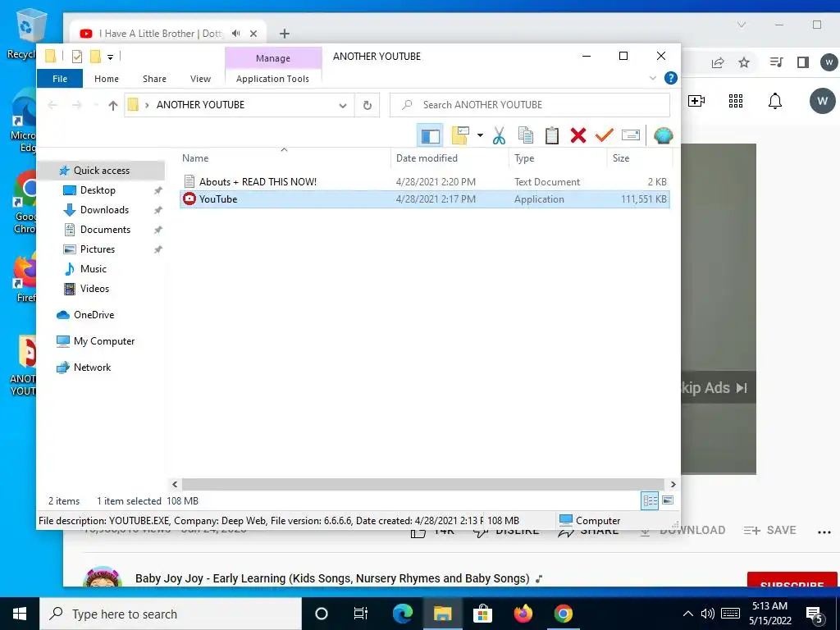Open Pictures in the navigation pane
Screen dimensions: 840x630
click(98, 249)
